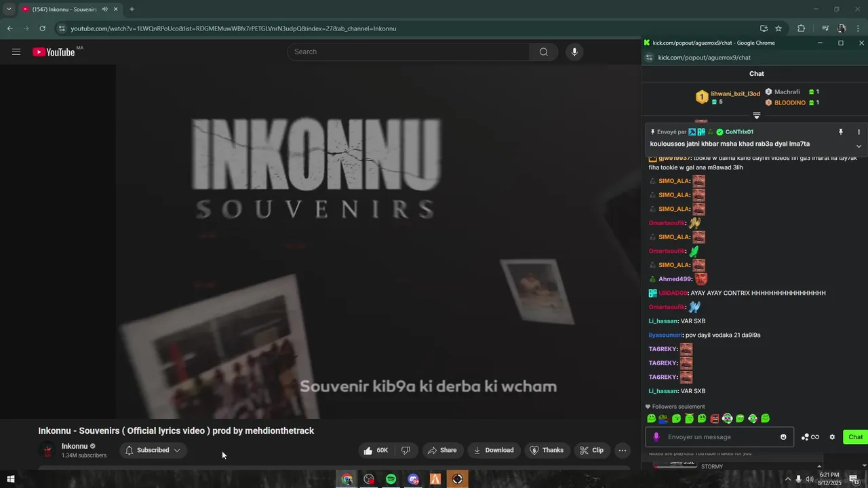The image size is (868, 488).
Task: Close the Inkonnu Souvenirs tab
Action: click(x=116, y=9)
